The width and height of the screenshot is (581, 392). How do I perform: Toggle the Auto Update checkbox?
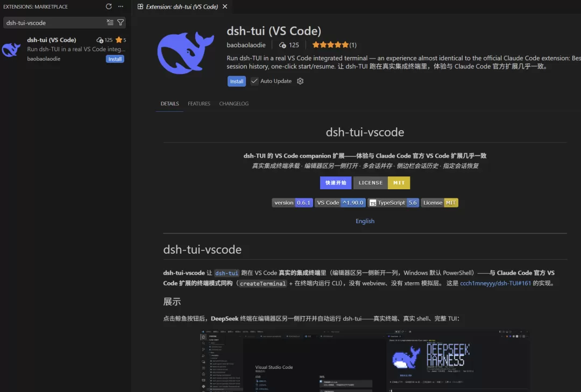coord(254,81)
